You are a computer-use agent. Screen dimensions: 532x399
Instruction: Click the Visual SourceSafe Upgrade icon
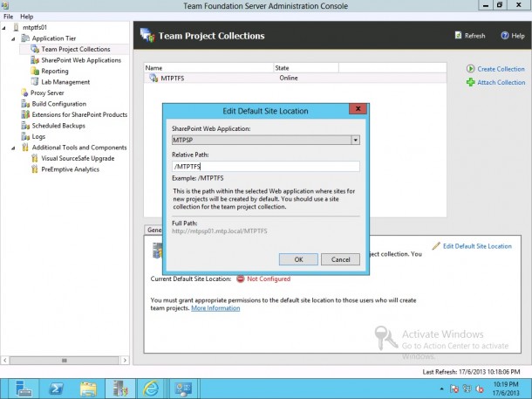pyautogui.click(x=35, y=158)
